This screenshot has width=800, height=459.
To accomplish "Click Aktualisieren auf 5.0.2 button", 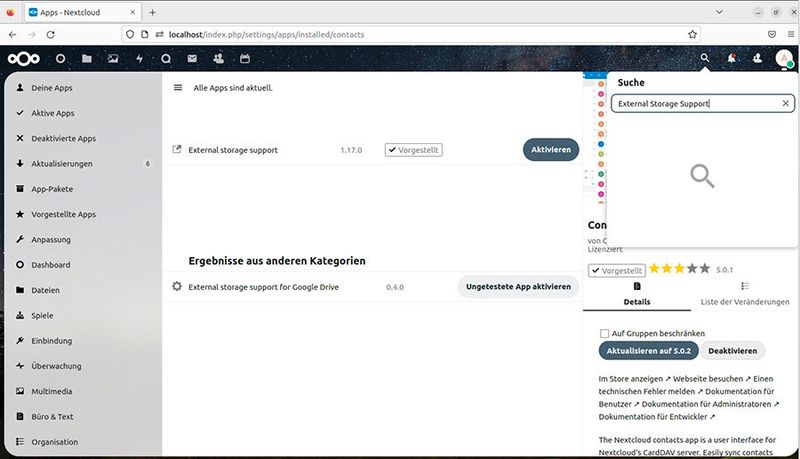I will point(648,351).
